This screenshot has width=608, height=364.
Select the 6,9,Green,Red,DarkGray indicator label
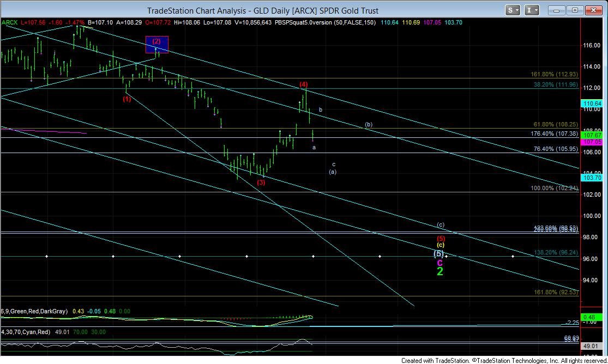coord(34,311)
